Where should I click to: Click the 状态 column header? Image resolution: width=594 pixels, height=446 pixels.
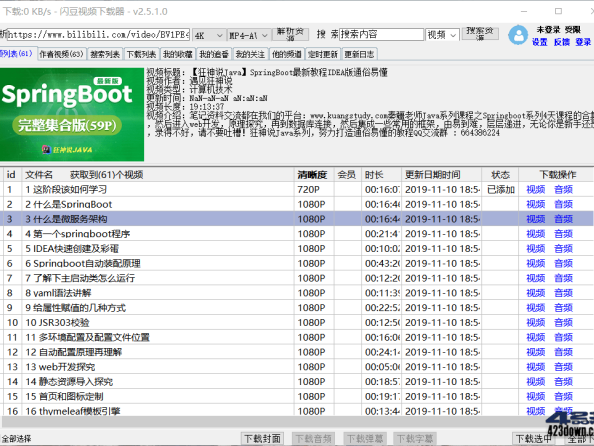pos(500,175)
